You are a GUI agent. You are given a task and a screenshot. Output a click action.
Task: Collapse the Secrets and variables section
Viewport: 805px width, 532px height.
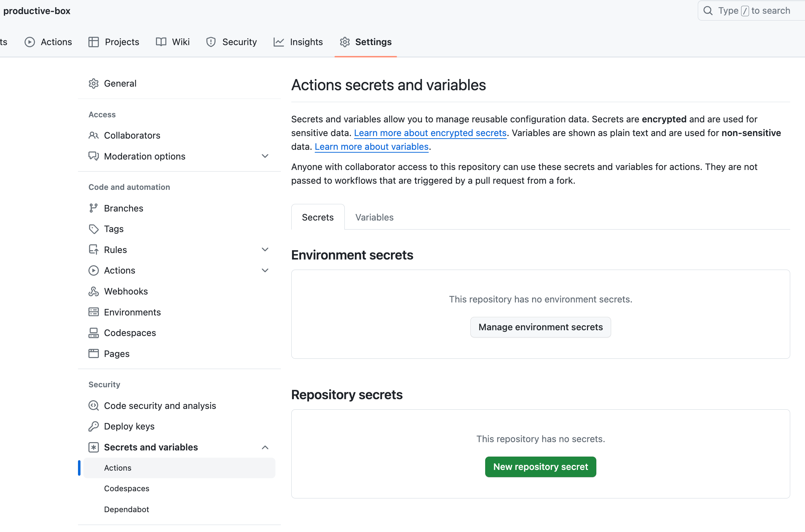point(265,447)
